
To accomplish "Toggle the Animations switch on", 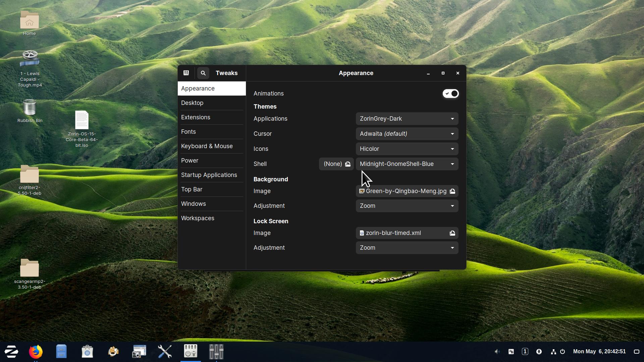I will click(x=451, y=94).
